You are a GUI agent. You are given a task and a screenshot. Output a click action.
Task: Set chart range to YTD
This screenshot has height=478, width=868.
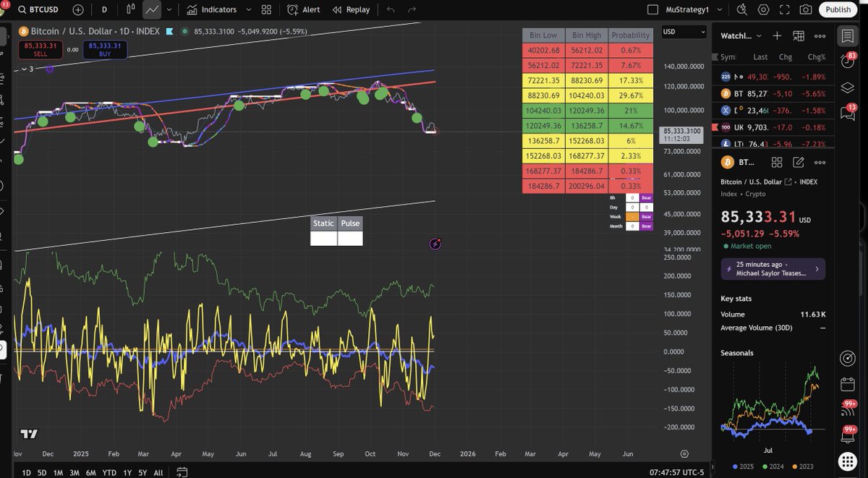click(x=110, y=472)
